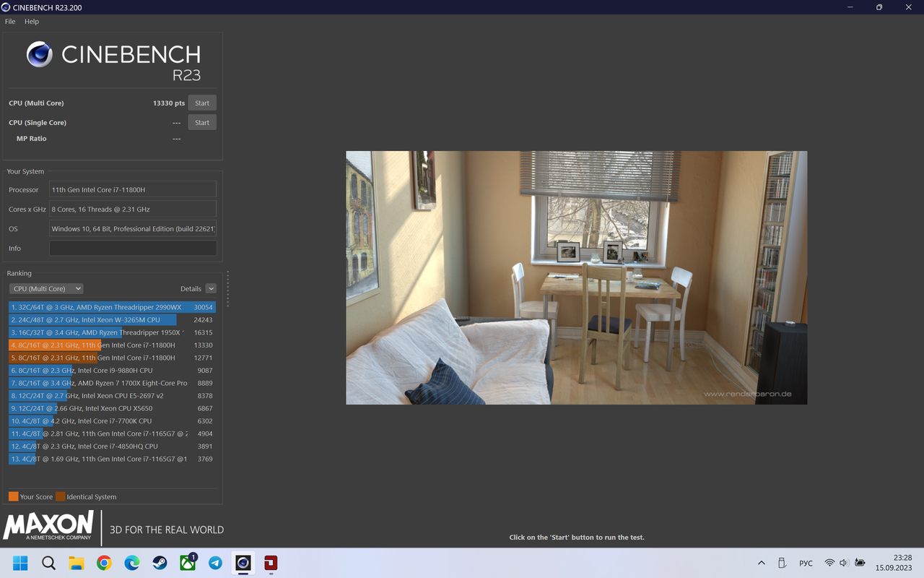Select the identical system 12771 row
This screenshot has width=924, height=578.
112,358
